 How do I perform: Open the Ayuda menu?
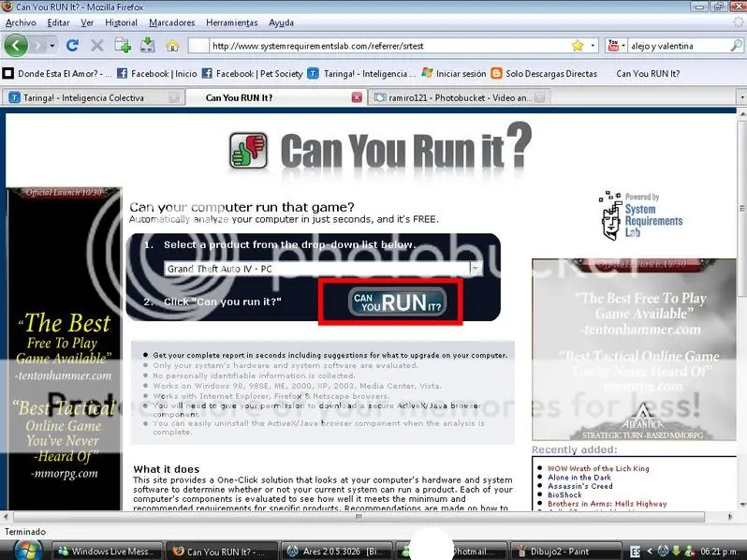tap(281, 22)
